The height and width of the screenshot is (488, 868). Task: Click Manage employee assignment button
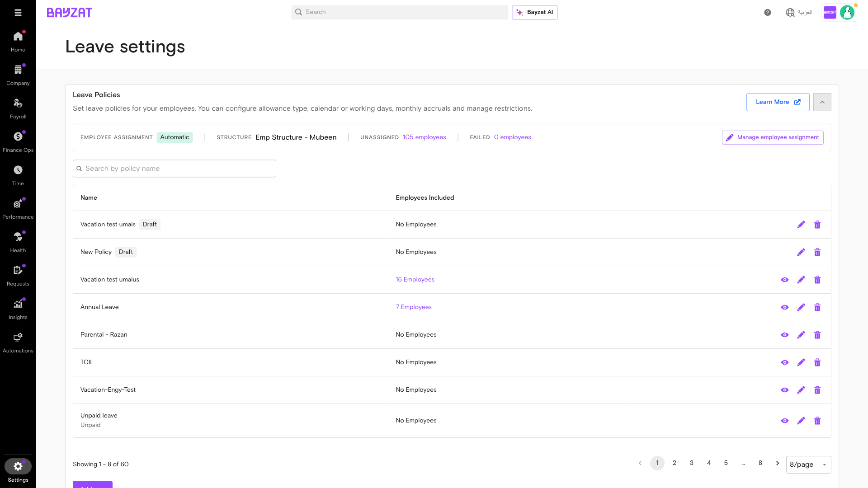773,137
